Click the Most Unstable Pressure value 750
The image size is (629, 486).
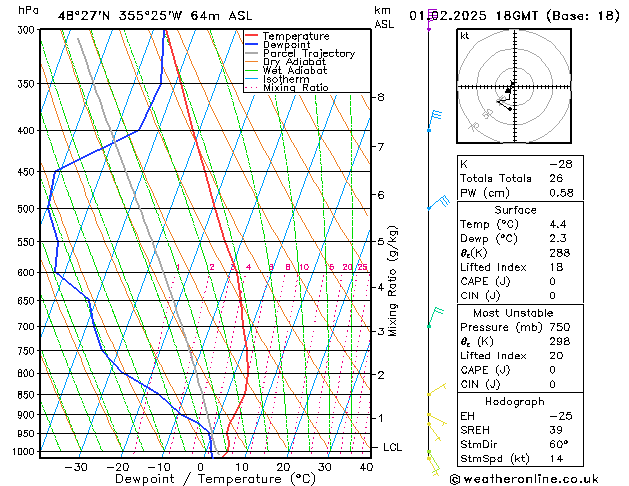click(560, 327)
